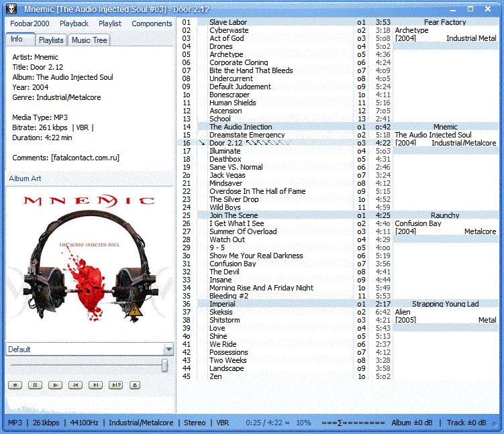Screen dimensions: 504x434
Task: Click the Mnemic artist header in playlist
Action: tap(445, 127)
